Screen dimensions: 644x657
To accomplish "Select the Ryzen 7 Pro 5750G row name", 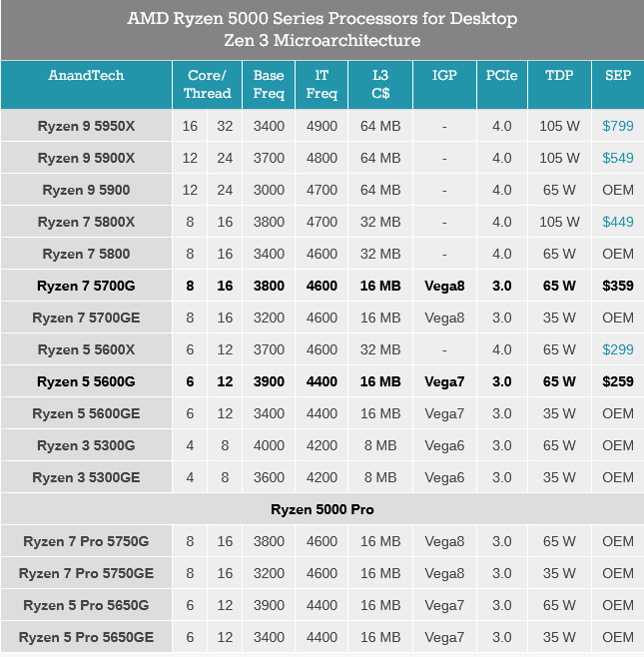I will (x=86, y=541).
